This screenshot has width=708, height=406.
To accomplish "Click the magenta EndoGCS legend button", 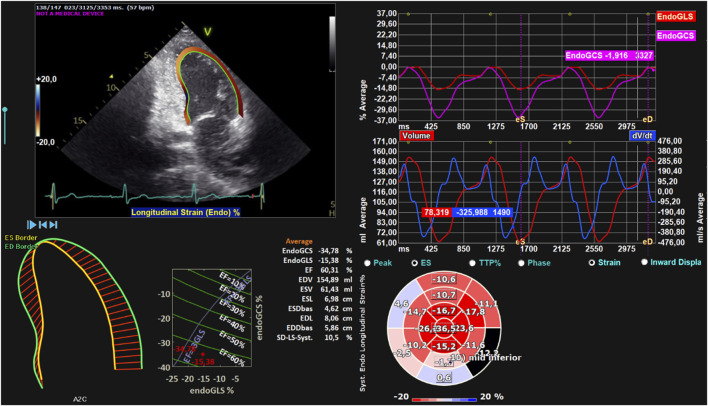I will click(675, 36).
